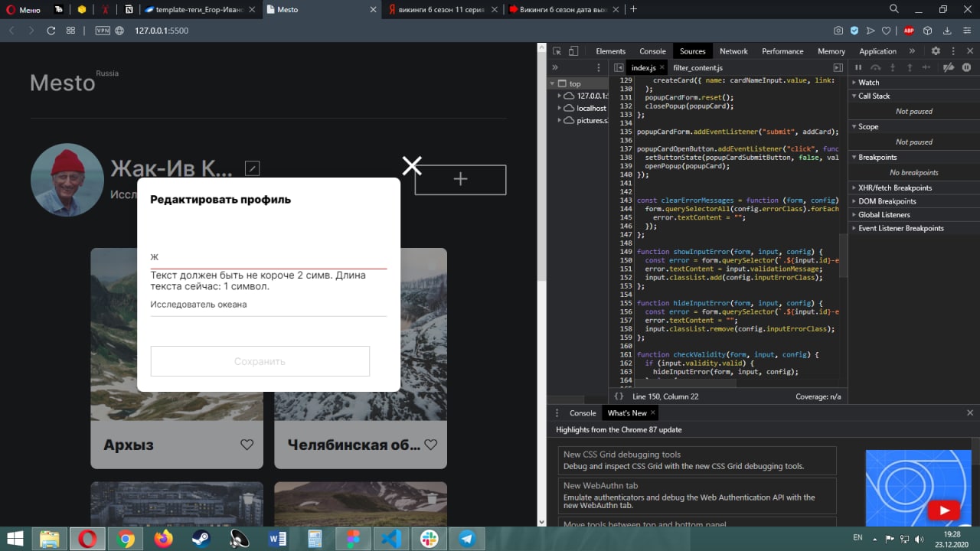The height and width of the screenshot is (551, 980).
Task: Switch to the Network tab
Action: pos(733,51)
